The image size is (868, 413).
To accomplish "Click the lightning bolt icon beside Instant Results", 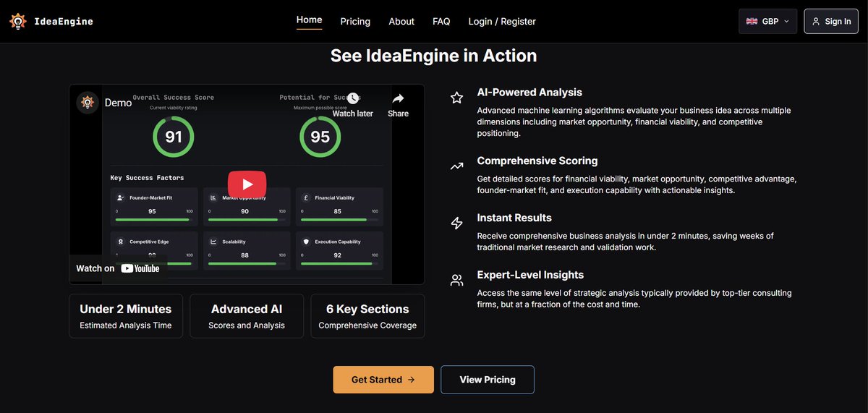I will tap(456, 223).
